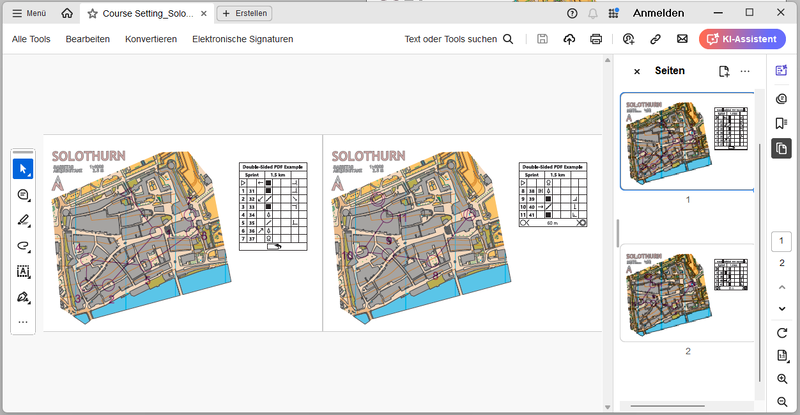Open the apps grid icon
Viewport: 800px width, 415px height.
(x=614, y=13)
